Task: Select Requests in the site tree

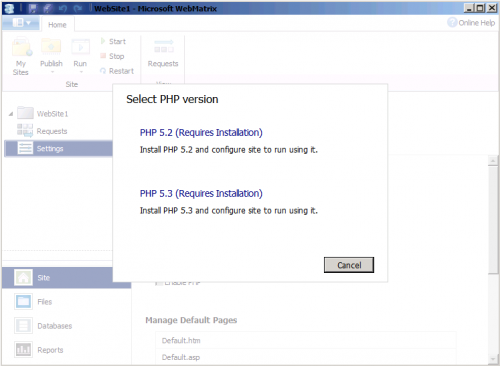Action: [x=52, y=131]
